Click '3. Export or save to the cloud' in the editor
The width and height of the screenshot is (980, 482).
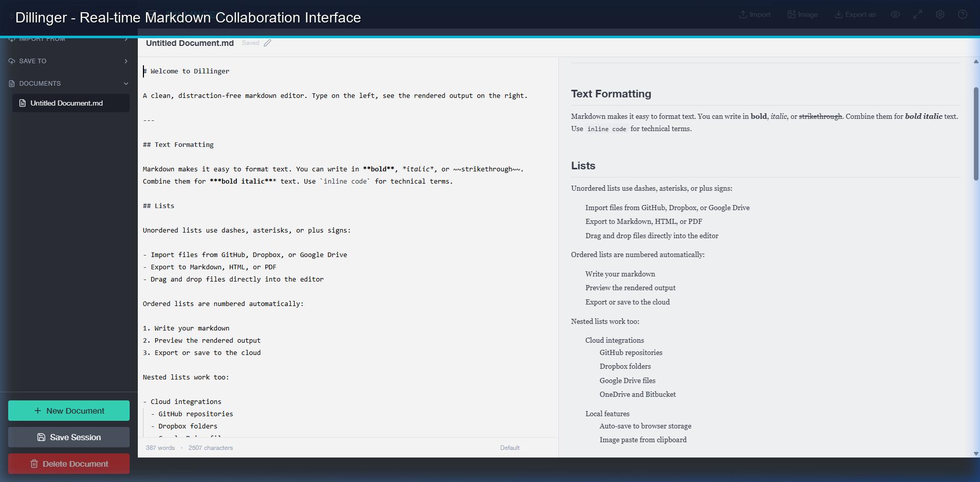[202, 353]
